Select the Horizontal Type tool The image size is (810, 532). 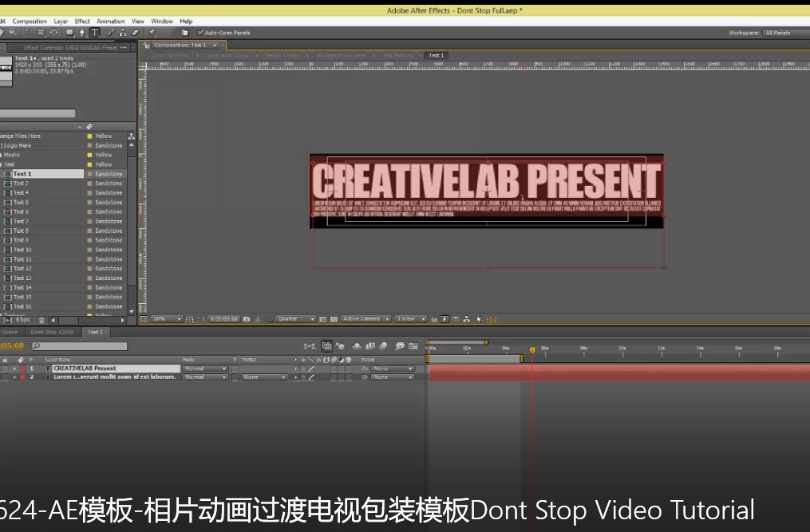pyautogui.click(x=95, y=33)
